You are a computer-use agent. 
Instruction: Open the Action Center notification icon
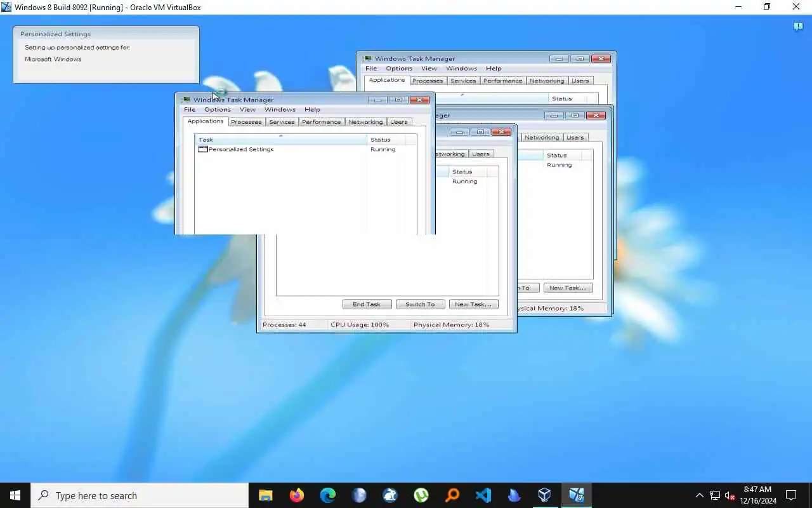pos(791,495)
